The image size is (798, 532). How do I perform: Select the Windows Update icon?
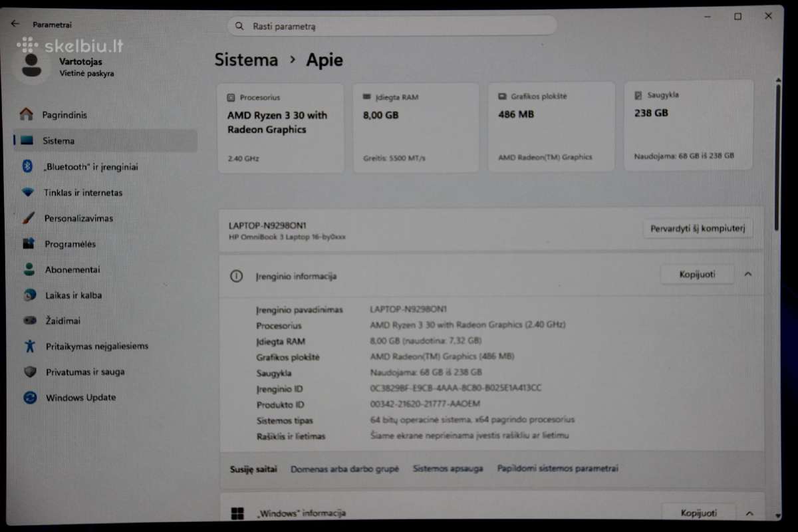click(x=30, y=397)
